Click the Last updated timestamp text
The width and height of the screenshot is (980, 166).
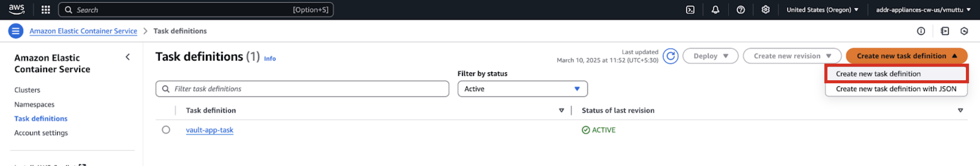click(608, 56)
